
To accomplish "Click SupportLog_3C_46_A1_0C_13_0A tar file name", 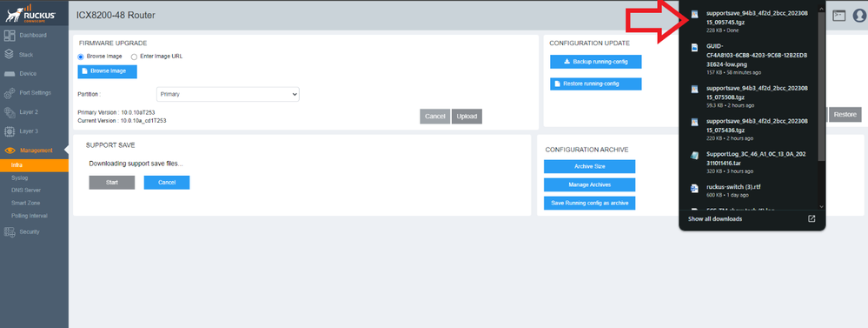I will point(756,159).
